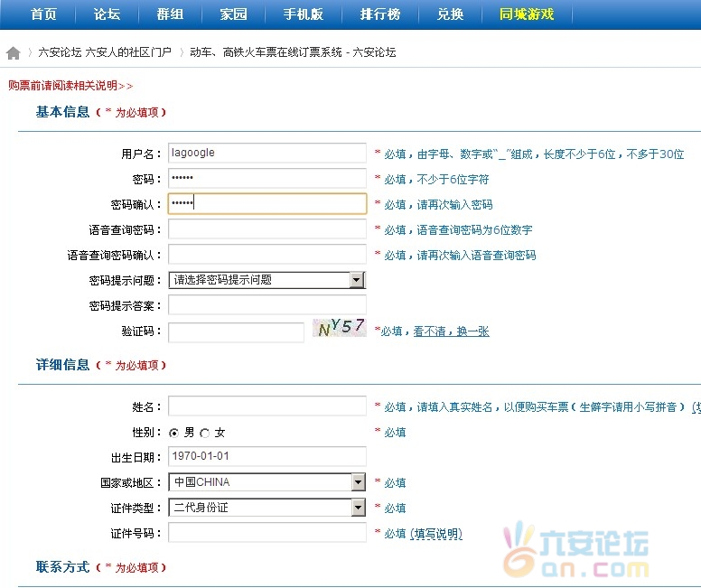Follow breadcrumb link 六安论坛 六安人的社区门户
701x588 pixels.
tap(105, 52)
